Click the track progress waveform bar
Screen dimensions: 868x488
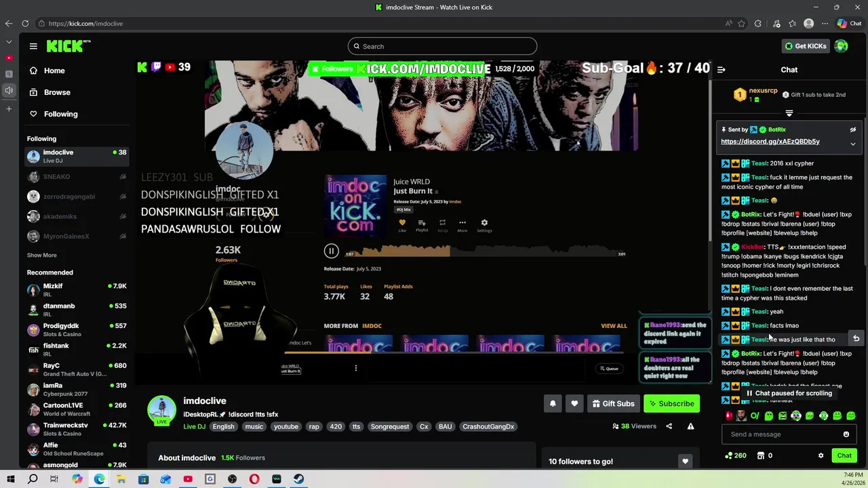pyautogui.click(x=486, y=251)
